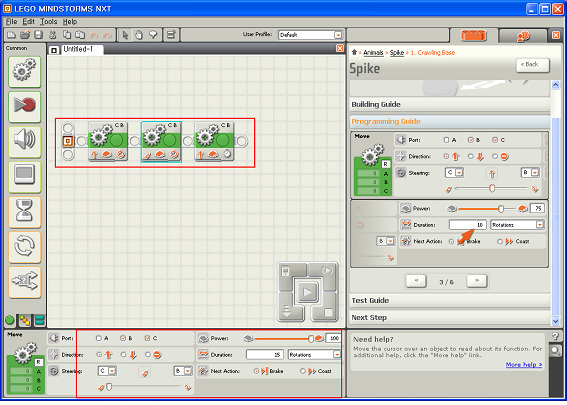The width and height of the screenshot is (567, 405).
Task: Open left motor steering dropdown showing C
Action: (112, 371)
